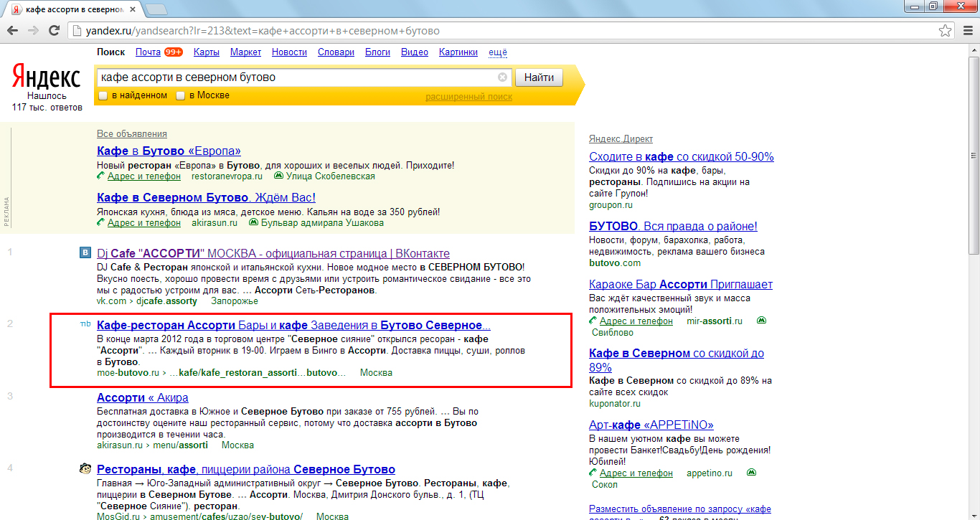Screen dimensions: 980x520
Task: Open the Маркет service link
Action: pyautogui.click(x=245, y=52)
